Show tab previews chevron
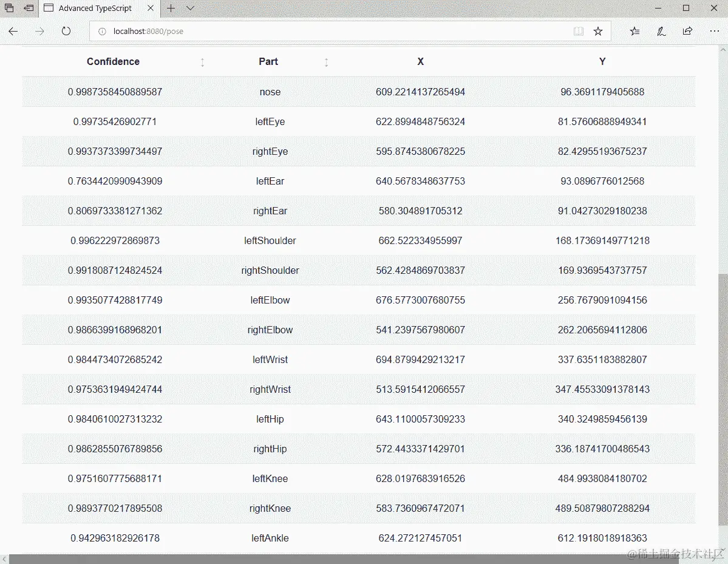728x564 pixels. [191, 8]
